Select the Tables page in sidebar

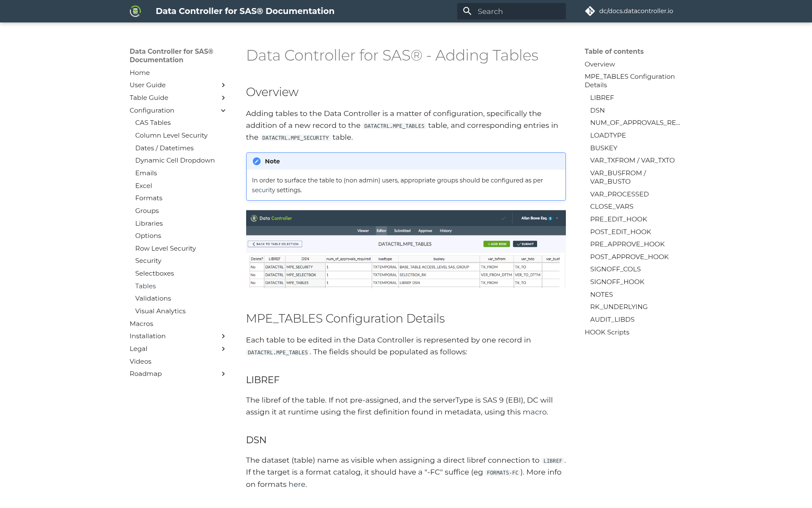pyautogui.click(x=145, y=286)
